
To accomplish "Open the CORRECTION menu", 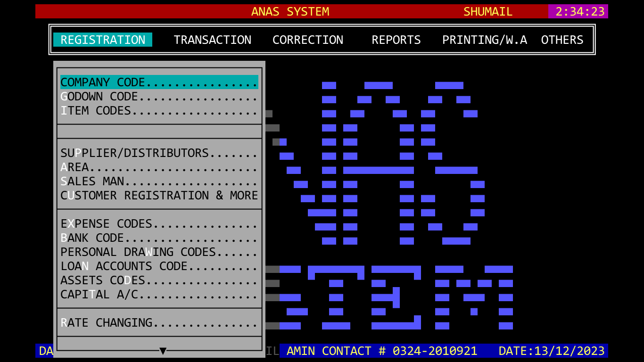I will (307, 40).
